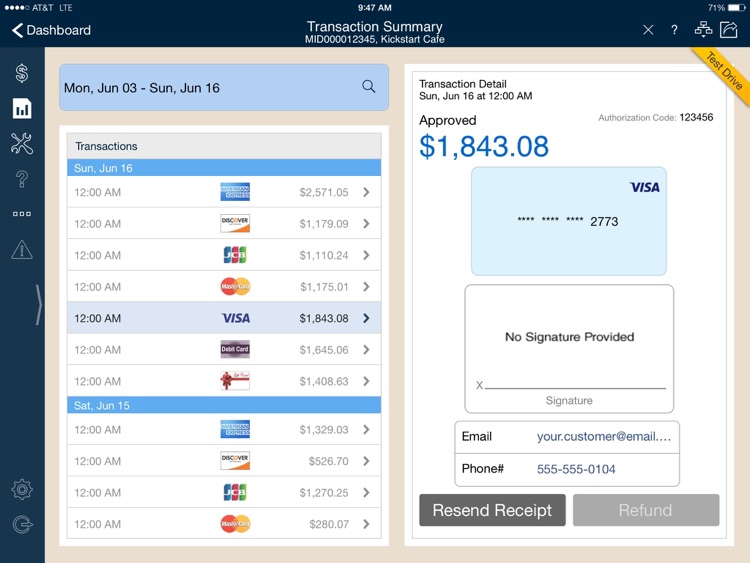Open the three-squares more sidebar icon
Image resolution: width=750 pixels, height=563 pixels.
[22, 214]
